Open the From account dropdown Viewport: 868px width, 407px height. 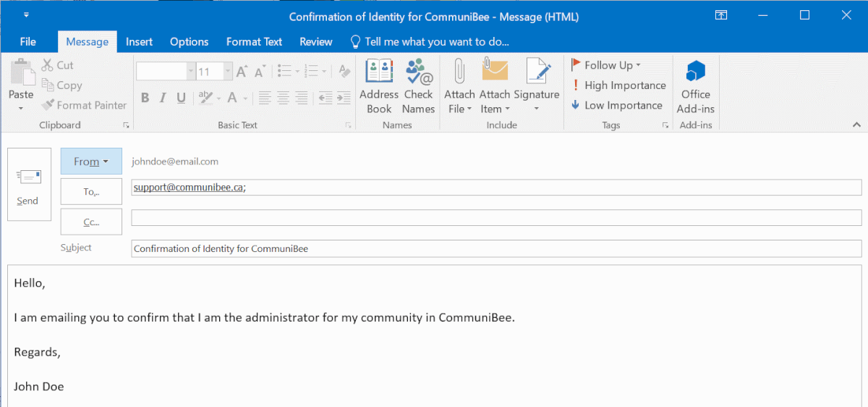[x=91, y=161]
